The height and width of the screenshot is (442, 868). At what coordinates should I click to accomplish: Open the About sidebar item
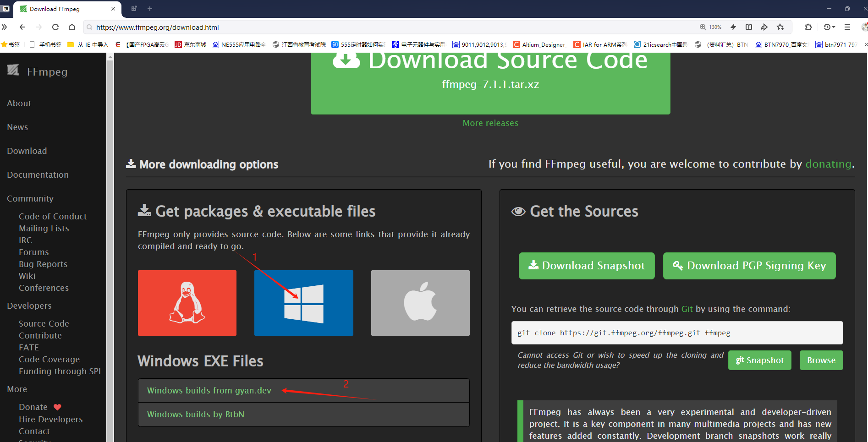click(19, 104)
